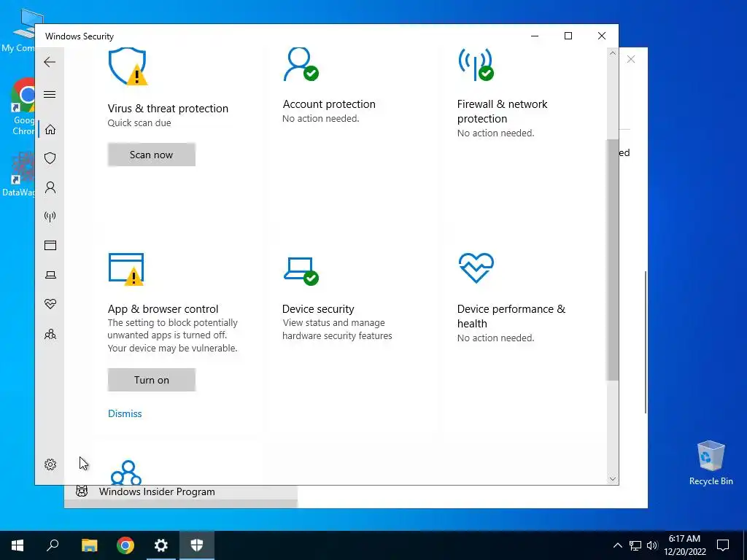Image resolution: width=747 pixels, height=560 pixels.
Task: Open Virus & threat protection heading
Action: (x=168, y=109)
